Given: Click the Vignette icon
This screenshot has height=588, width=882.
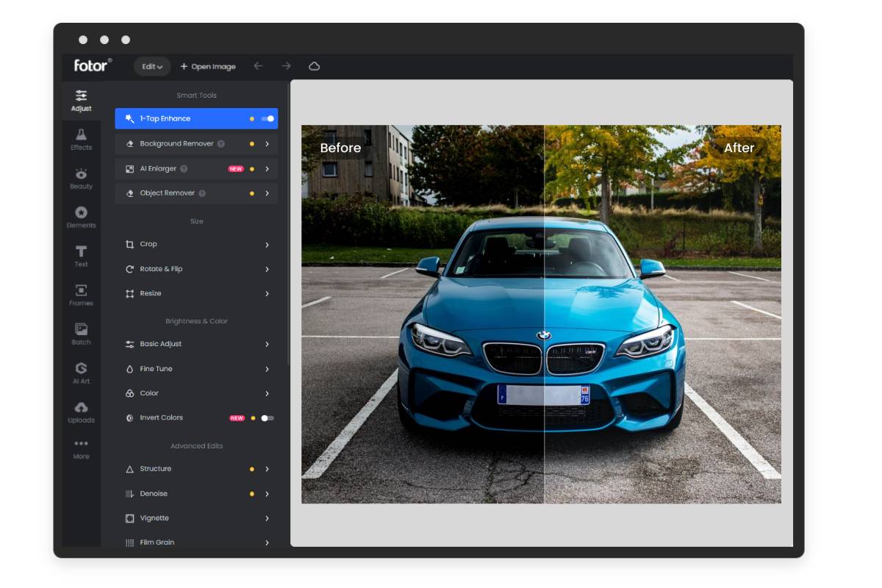Looking at the screenshot, I should pyautogui.click(x=129, y=518).
